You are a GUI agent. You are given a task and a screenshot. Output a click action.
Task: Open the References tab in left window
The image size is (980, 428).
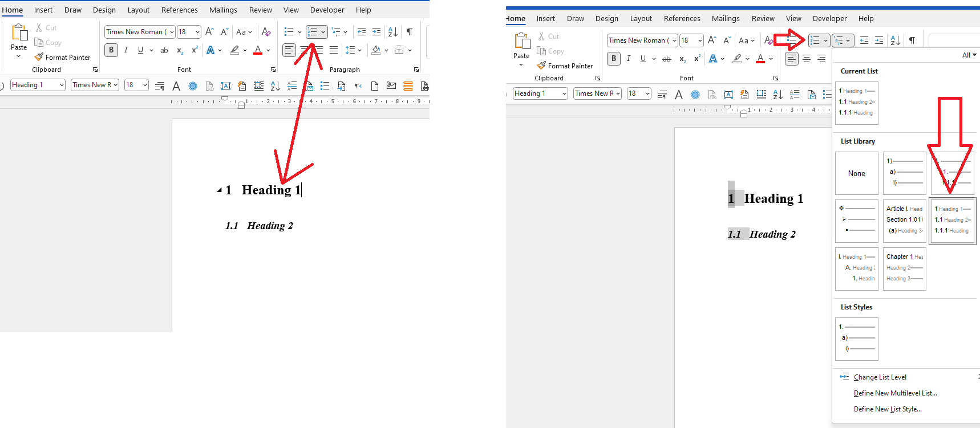point(180,10)
